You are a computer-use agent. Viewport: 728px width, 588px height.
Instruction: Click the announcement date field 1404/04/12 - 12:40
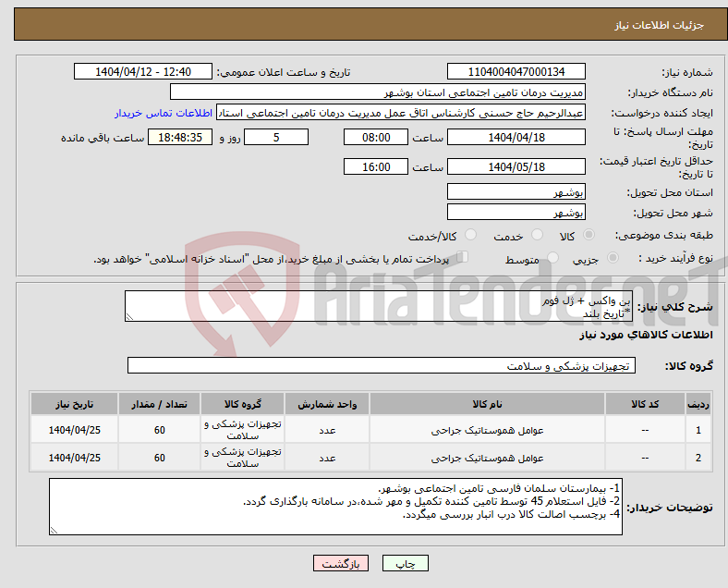tap(143, 71)
